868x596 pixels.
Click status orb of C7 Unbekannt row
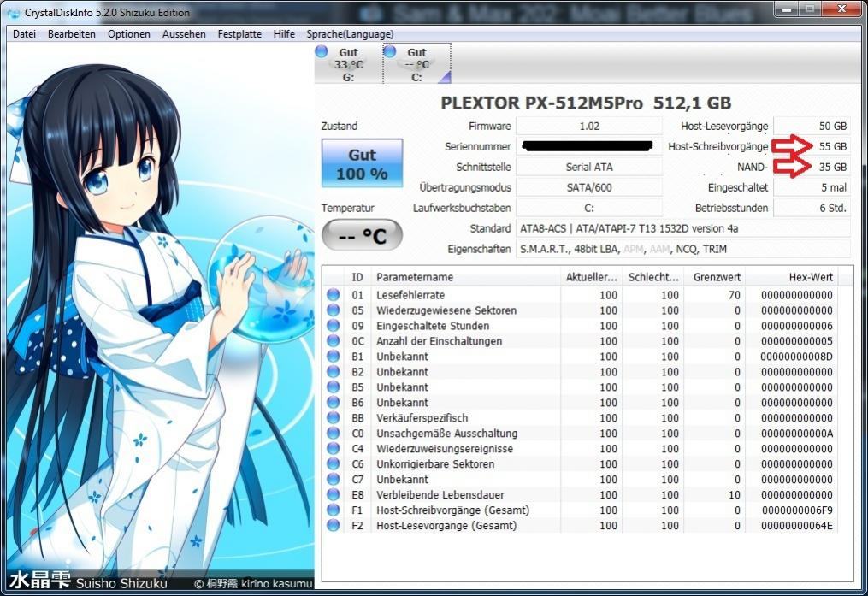[x=334, y=479]
